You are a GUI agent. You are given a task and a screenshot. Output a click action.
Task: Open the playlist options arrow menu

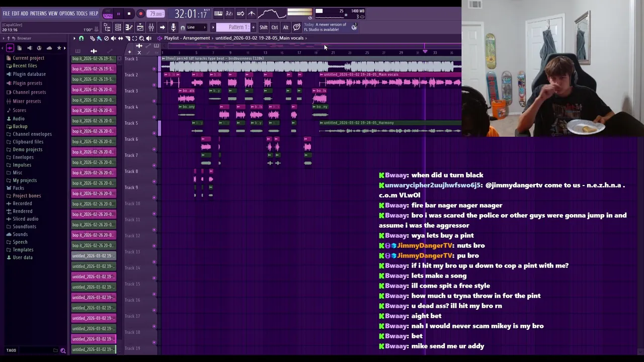74,38
